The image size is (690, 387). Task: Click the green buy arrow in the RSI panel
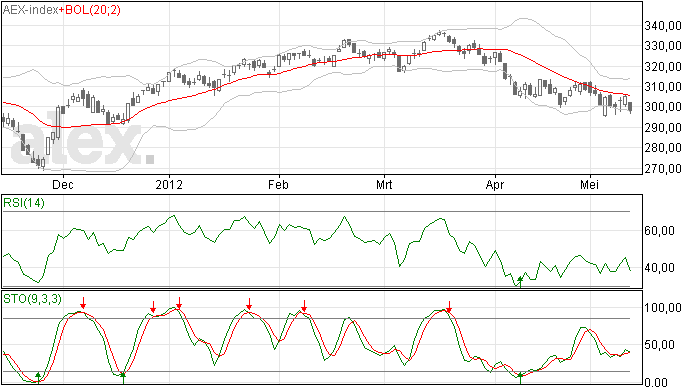pos(521,282)
